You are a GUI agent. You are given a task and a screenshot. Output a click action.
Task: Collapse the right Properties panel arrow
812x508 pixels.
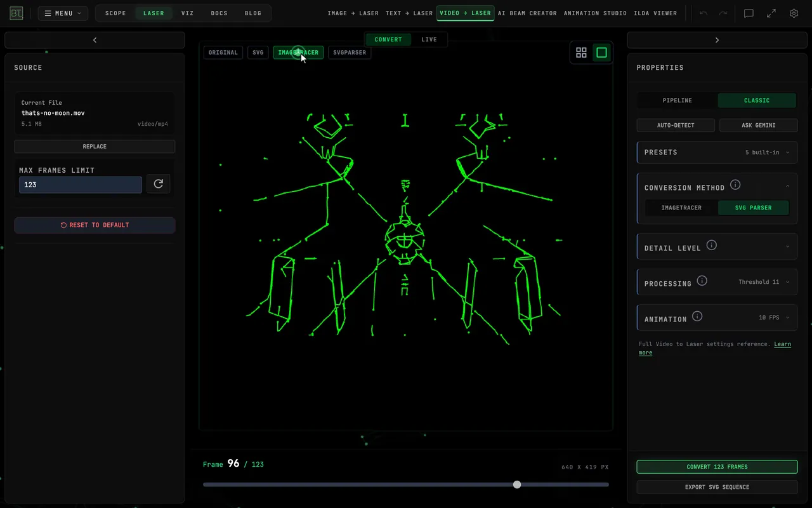[x=717, y=40]
